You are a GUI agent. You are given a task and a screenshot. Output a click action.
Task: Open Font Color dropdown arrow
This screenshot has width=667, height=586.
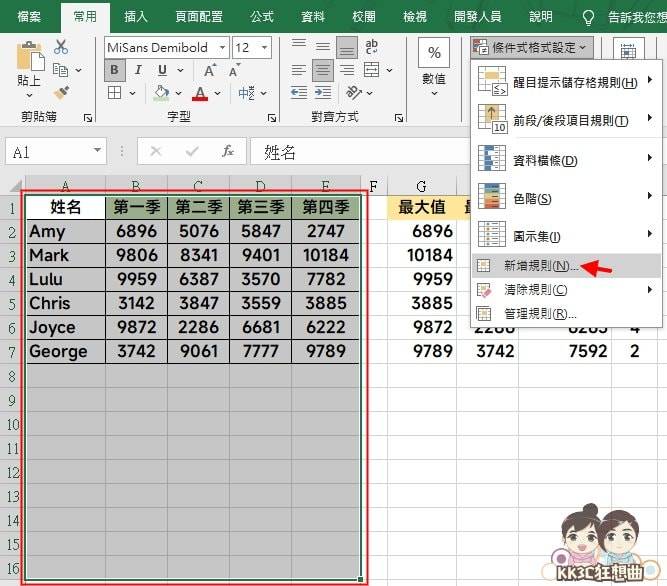[x=217, y=93]
